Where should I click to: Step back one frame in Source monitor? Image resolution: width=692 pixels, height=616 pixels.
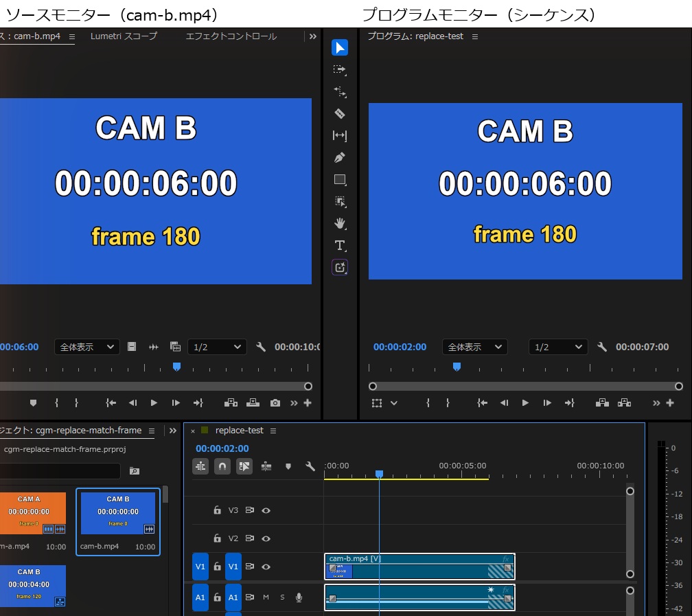pyautogui.click(x=132, y=402)
